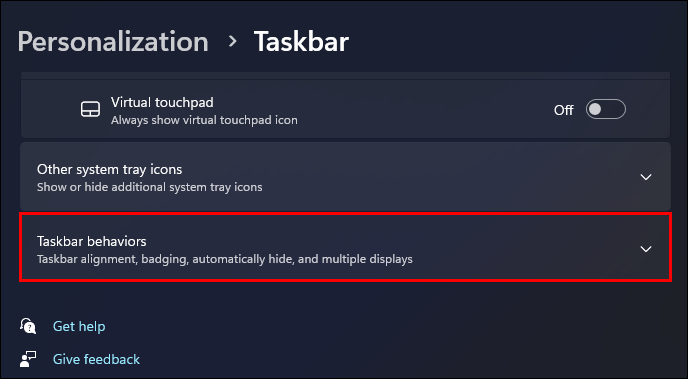Click the collapsed panel strip above Virtual touchpad

point(345,75)
